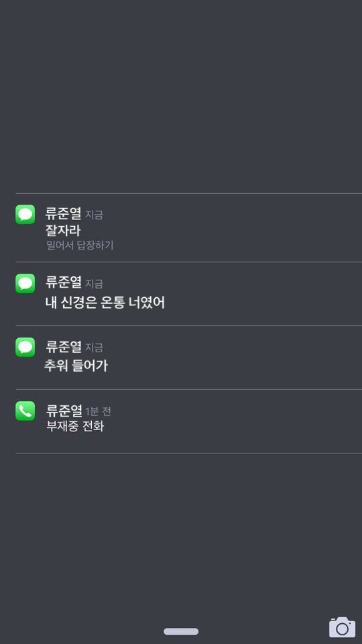Tap sender name 류준열 above '추워 들어가'
Image resolution: width=362 pixels, height=644 pixels.
click(x=63, y=347)
